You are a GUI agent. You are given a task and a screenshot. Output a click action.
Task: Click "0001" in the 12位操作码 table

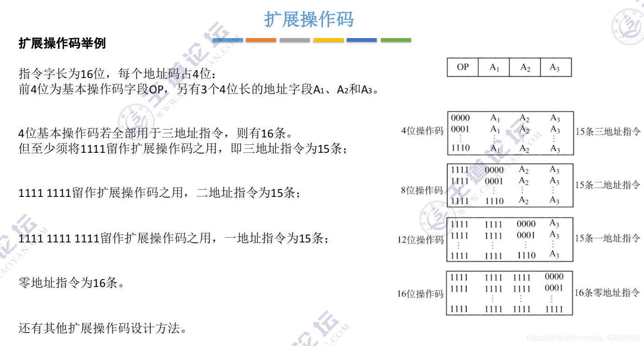526,235
